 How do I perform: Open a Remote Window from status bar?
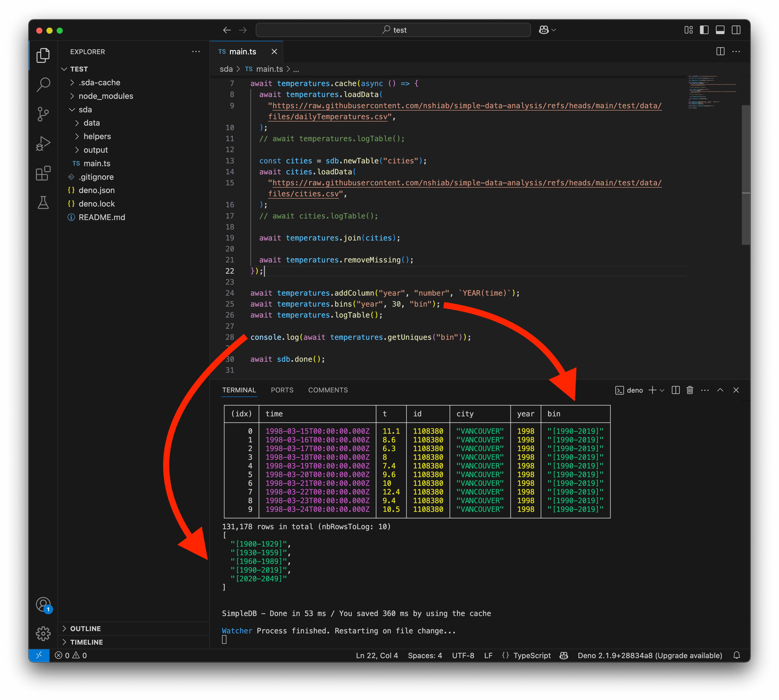click(x=39, y=655)
